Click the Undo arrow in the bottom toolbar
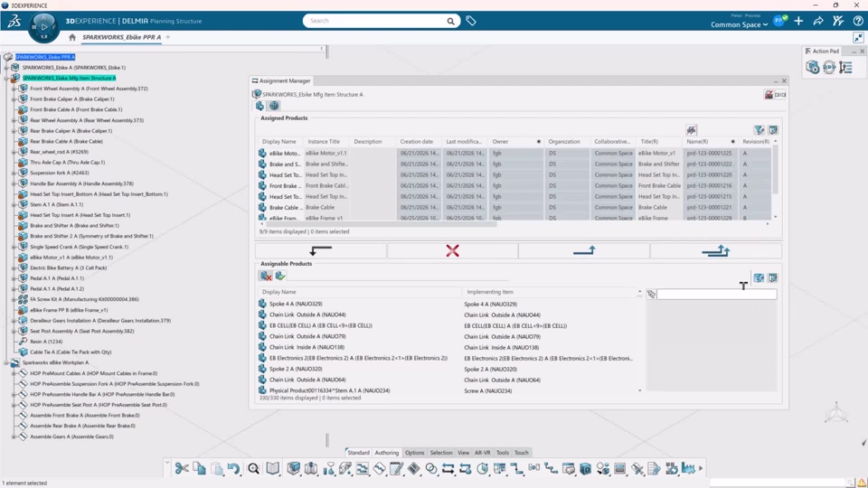Image resolution: width=868 pixels, height=488 pixels. coord(233,469)
